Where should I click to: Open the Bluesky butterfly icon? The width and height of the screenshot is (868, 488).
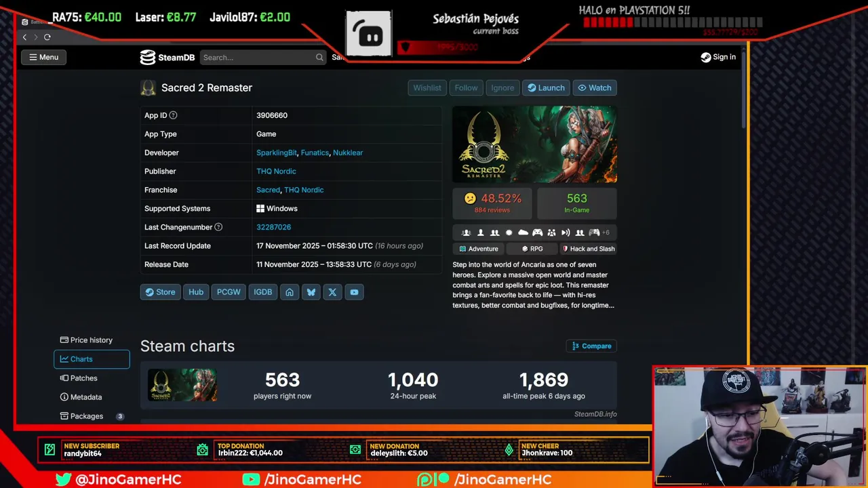tap(311, 292)
